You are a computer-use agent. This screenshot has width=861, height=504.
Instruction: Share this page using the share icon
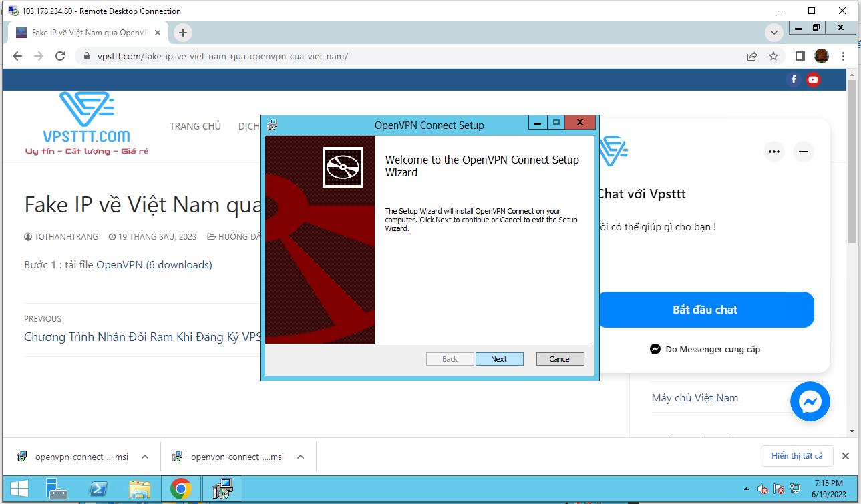tap(752, 56)
